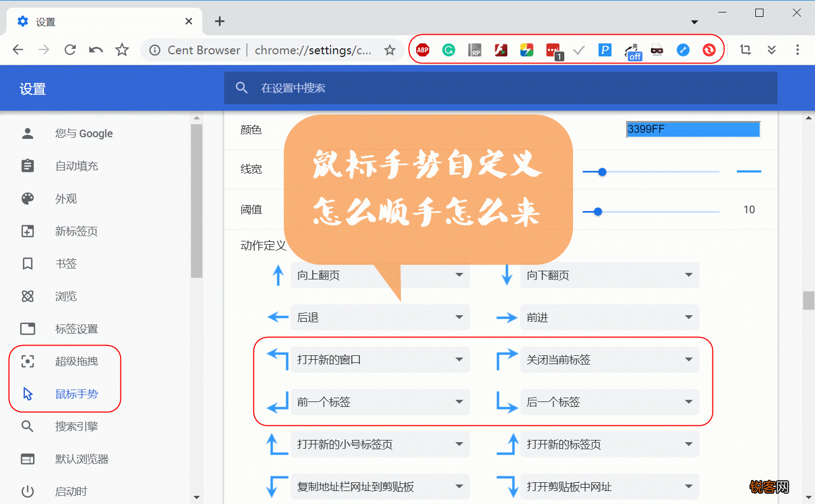Open 标签设置 settings section

coord(77,329)
